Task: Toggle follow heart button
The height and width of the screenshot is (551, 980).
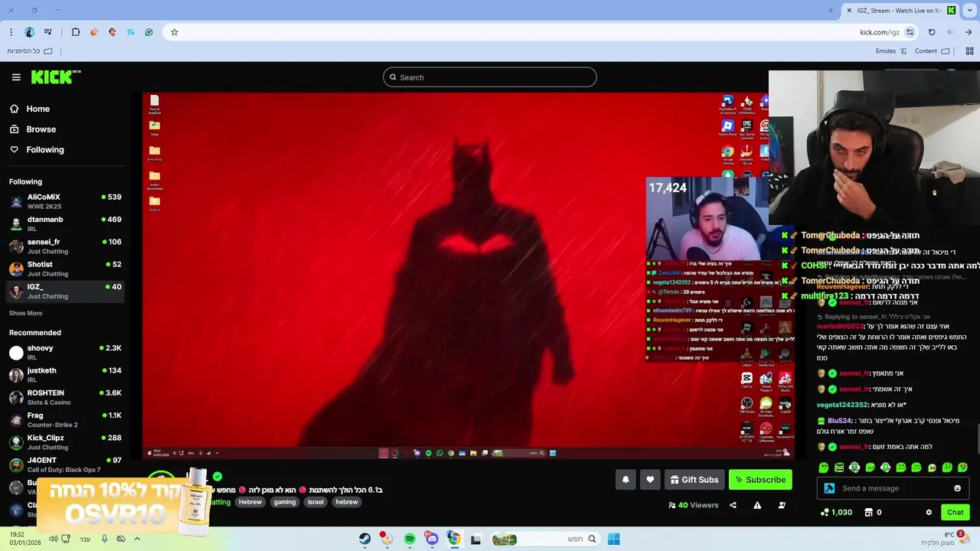Action: (x=650, y=480)
